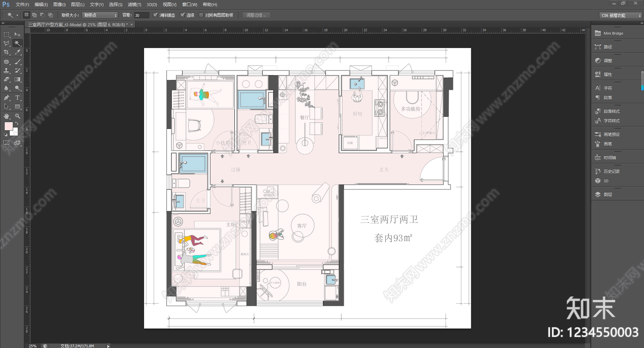
Task: Choose Add to Selection mode
Action: click(35, 15)
